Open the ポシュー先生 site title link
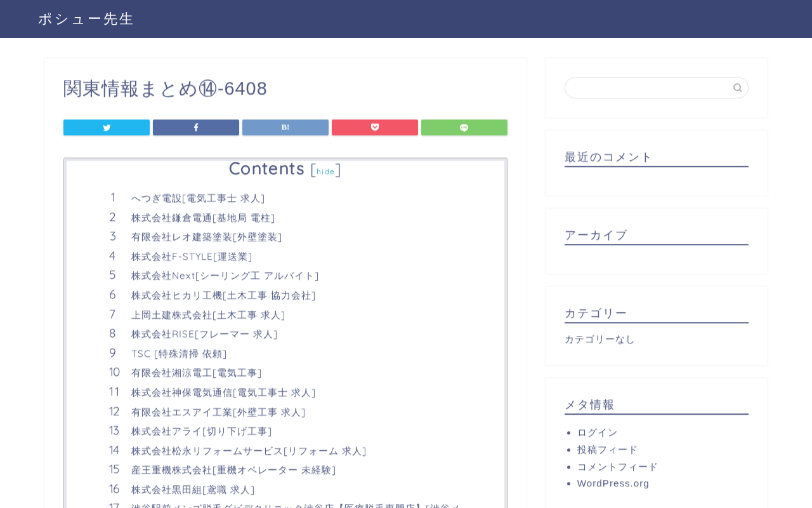This screenshot has height=508, width=812. (x=86, y=19)
